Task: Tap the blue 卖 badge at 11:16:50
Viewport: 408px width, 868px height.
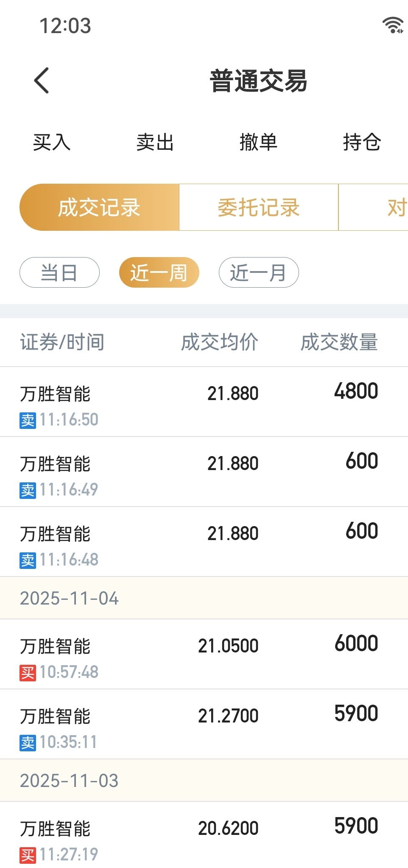Action: [28, 420]
